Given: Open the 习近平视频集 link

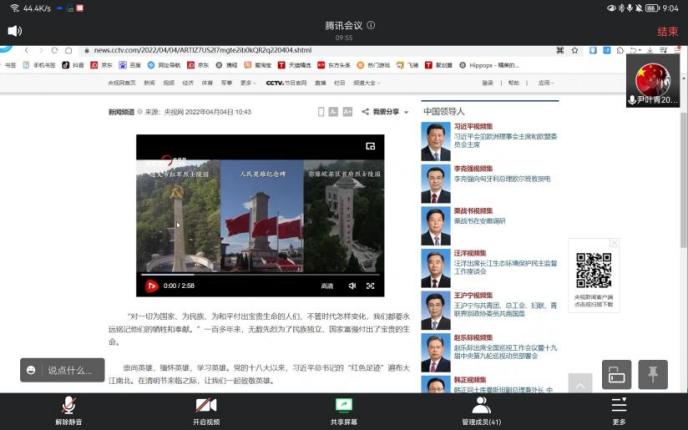Looking at the screenshot, I should (473, 126).
